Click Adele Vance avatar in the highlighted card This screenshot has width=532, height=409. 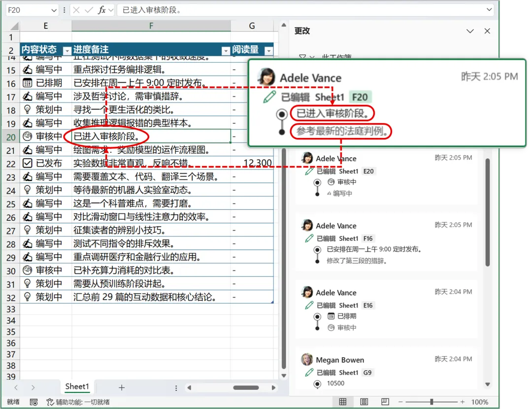(x=266, y=77)
